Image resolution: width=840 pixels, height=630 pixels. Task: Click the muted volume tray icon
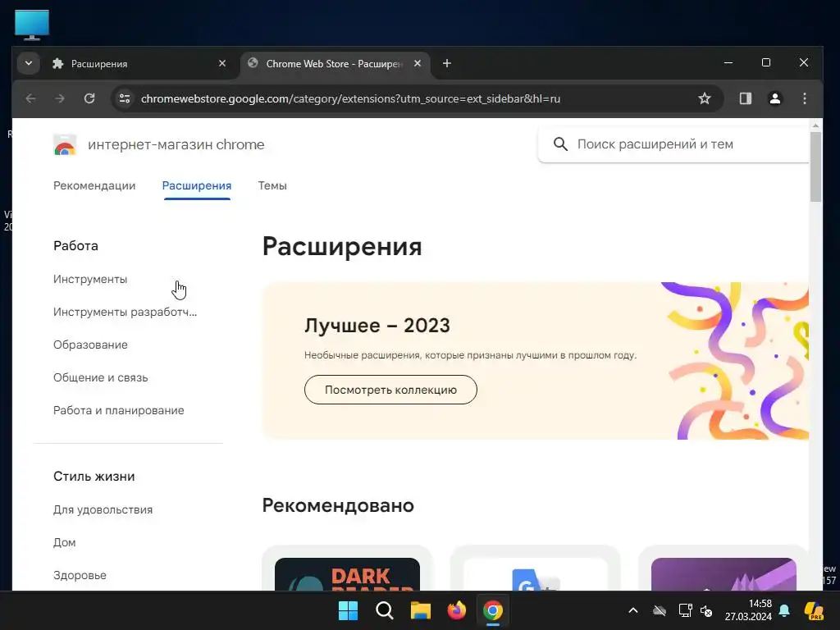(x=706, y=610)
